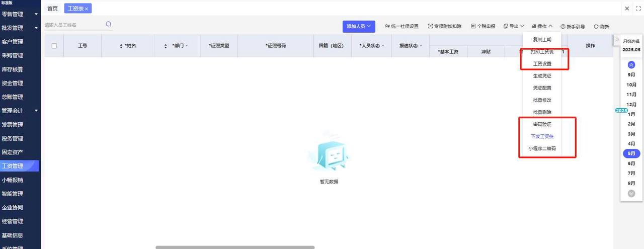Choose 凭证配置 from the menu
The image size is (644, 249).
point(542,88)
